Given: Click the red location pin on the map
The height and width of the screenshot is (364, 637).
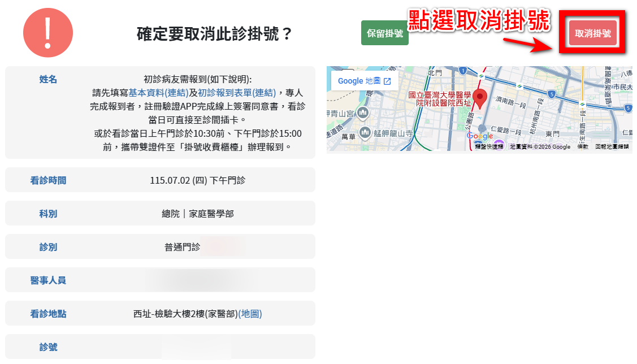Looking at the screenshot, I should pos(480,99).
